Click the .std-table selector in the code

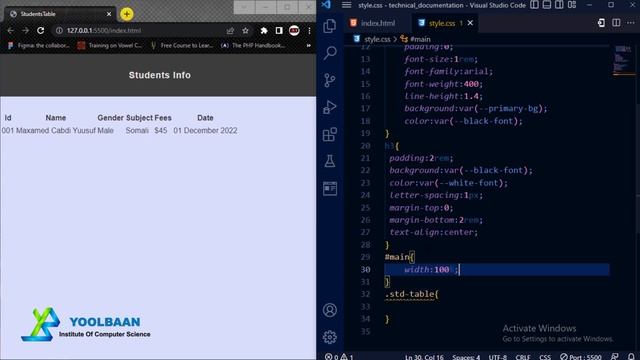pyautogui.click(x=411, y=294)
